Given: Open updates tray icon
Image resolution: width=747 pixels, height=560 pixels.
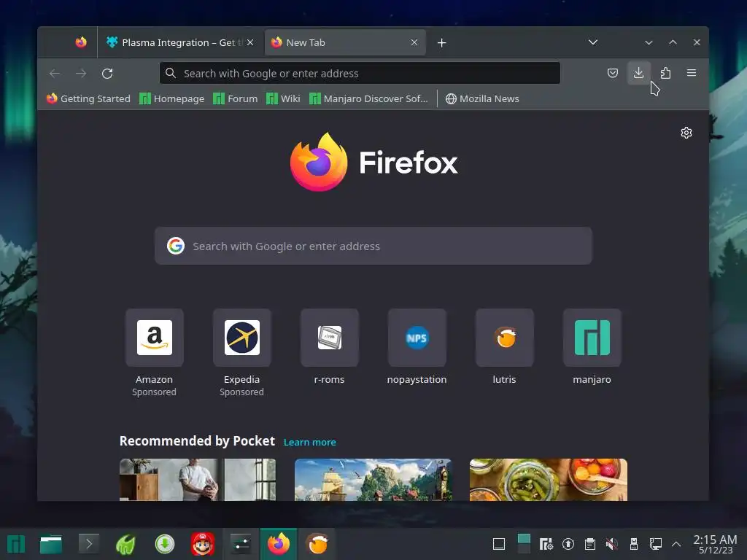Looking at the screenshot, I should [568, 544].
